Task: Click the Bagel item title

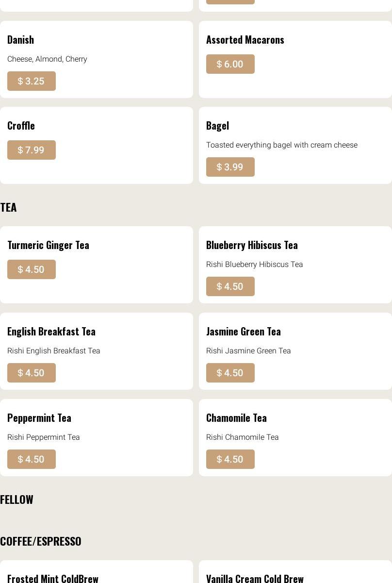Action: (217, 126)
